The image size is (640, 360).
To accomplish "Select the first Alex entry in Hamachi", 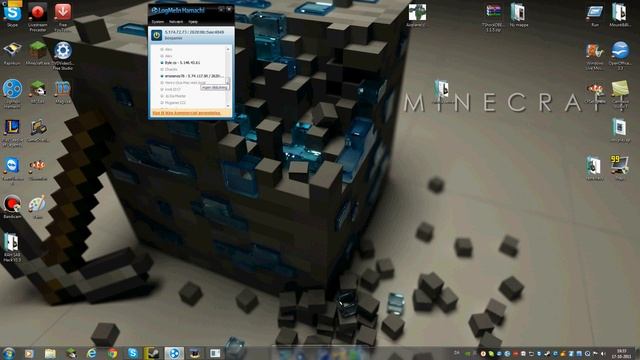I will (x=168, y=49).
